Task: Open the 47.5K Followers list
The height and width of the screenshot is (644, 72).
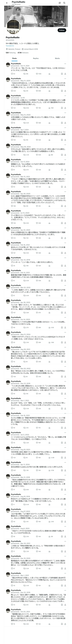Action: tap(23, 53)
